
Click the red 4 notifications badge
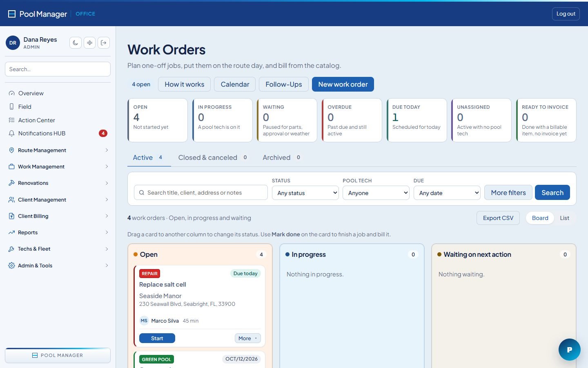coord(103,133)
